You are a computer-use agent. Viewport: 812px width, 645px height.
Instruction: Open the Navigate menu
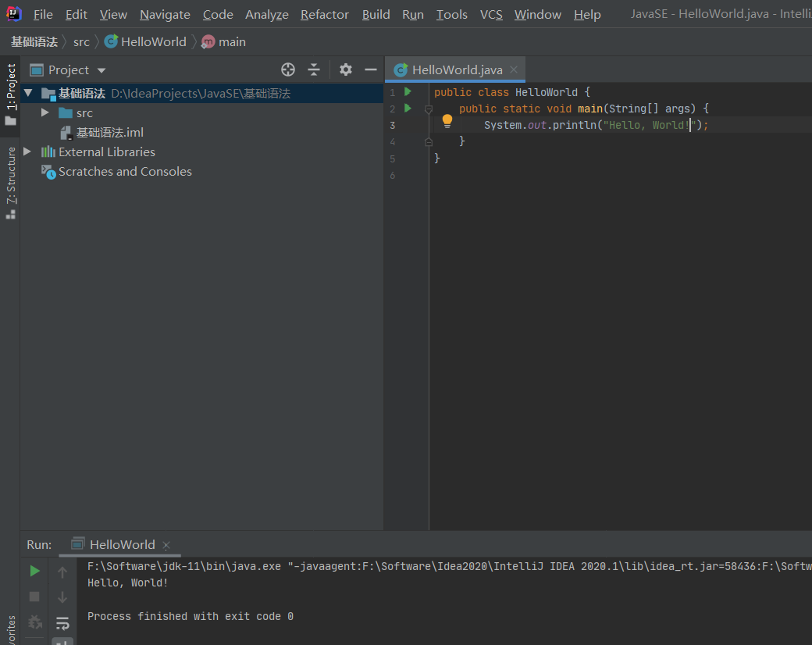click(x=165, y=15)
